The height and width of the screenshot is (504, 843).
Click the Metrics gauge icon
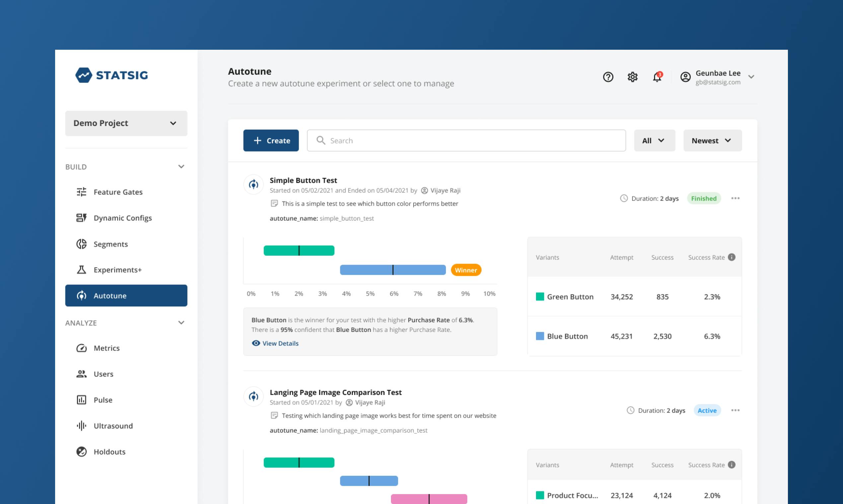click(x=82, y=348)
